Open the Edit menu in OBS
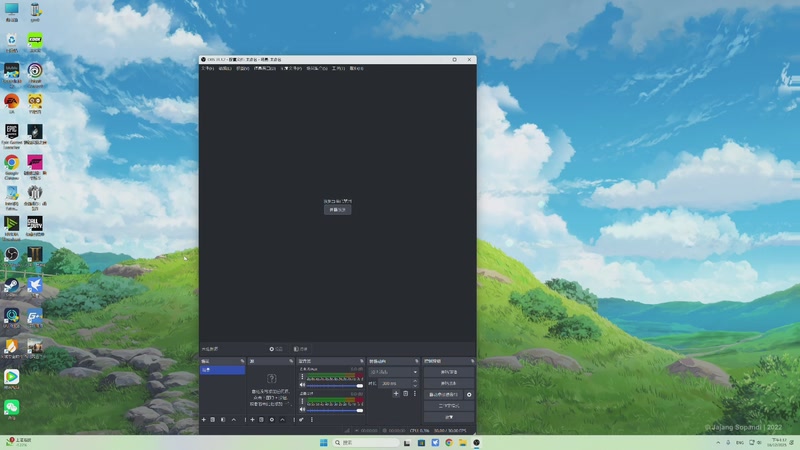Viewport: 800px width, 450px height. [x=225, y=68]
